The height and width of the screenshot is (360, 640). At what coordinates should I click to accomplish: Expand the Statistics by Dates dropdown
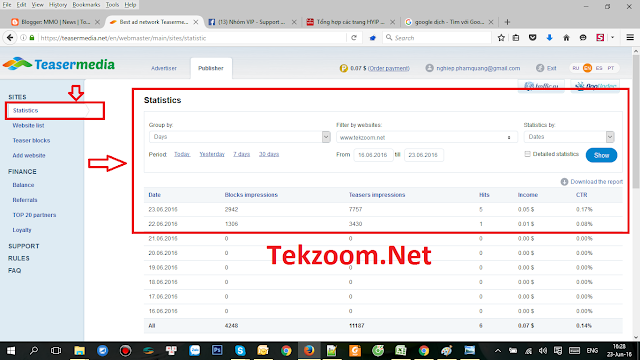pyautogui.click(x=569, y=137)
